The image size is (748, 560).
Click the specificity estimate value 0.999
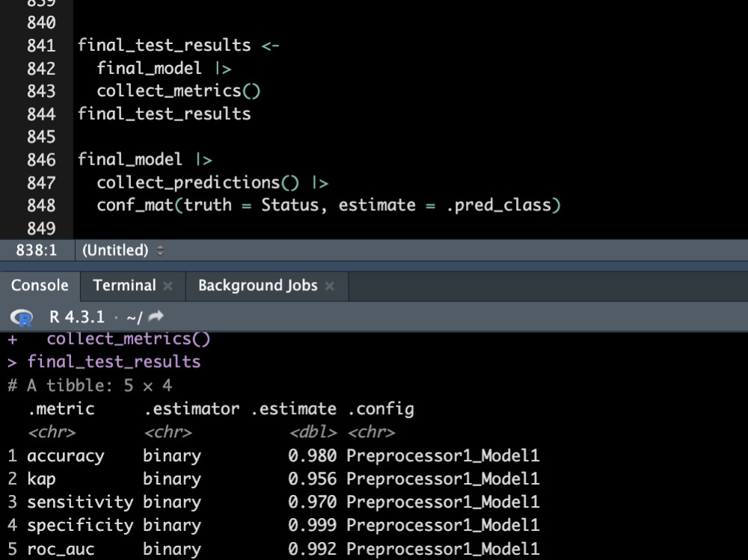click(x=313, y=525)
